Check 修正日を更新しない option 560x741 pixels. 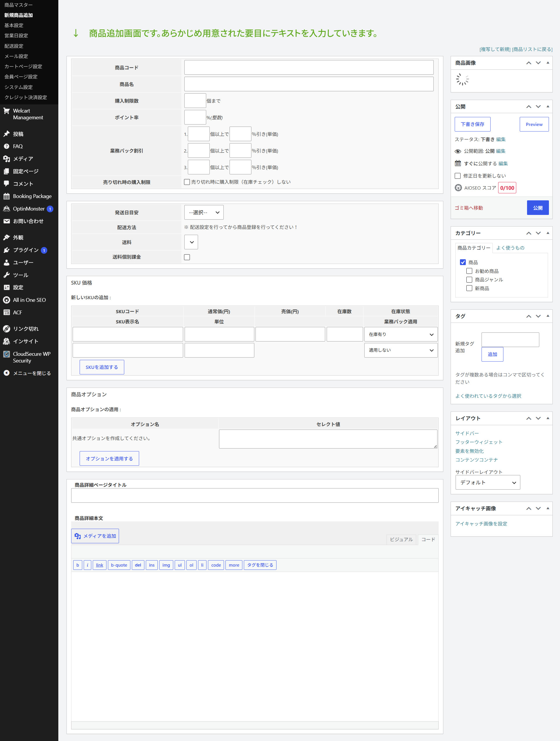(457, 176)
